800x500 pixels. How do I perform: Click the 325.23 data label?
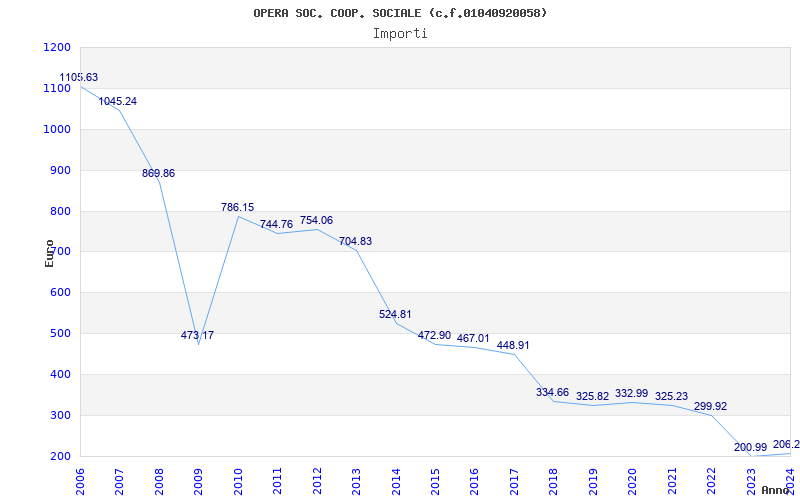point(671,396)
